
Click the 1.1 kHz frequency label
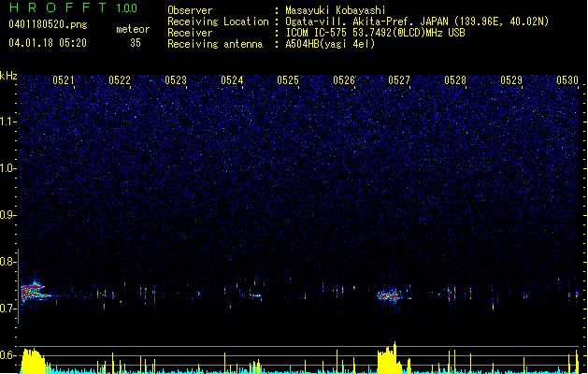8,122
